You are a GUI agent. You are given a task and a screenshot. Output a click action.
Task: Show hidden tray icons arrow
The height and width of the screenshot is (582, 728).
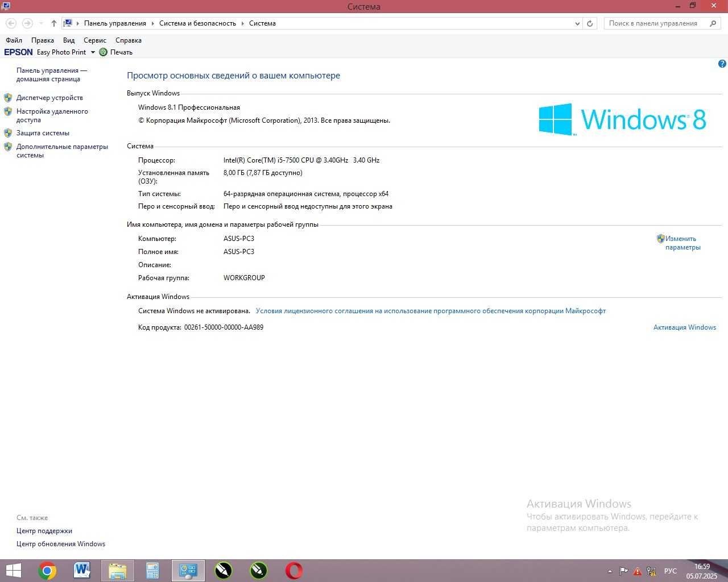pyautogui.click(x=610, y=571)
